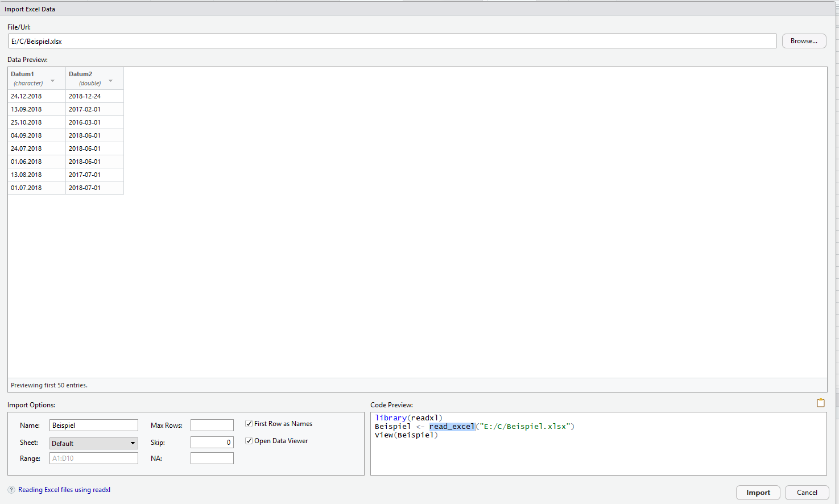Open Reading Excel files using readxl link

point(64,490)
